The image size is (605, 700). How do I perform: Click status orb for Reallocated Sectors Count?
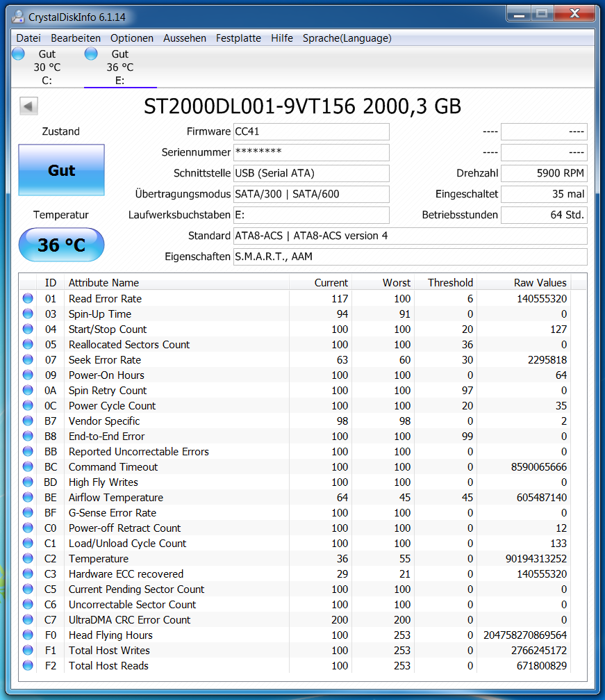(28, 344)
